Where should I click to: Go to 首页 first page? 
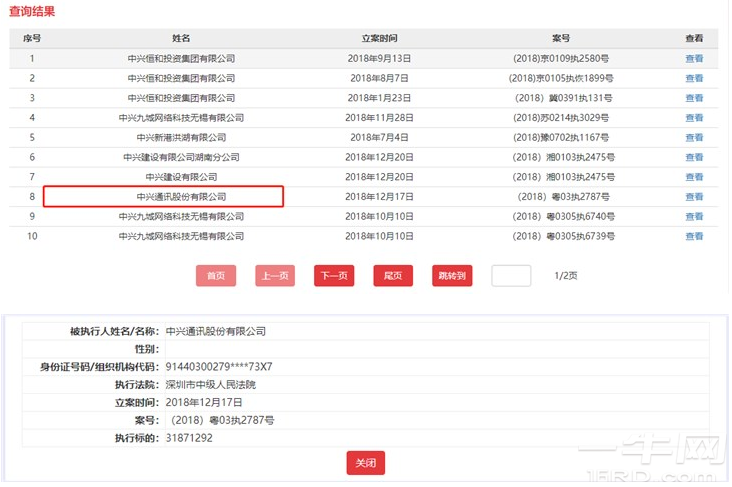216,275
